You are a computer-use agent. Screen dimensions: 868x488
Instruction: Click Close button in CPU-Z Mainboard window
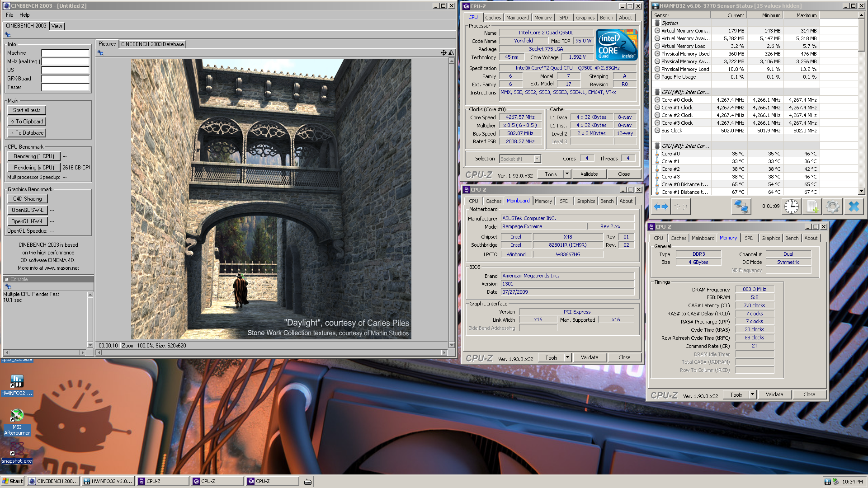pyautogui.click(x=624, y=357)
